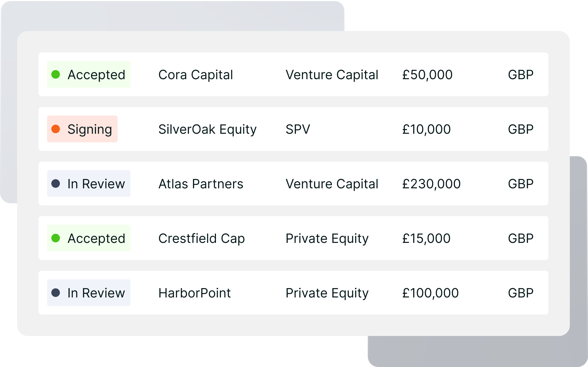Click the £230,000 amount for Atlas Partners
This screenshot has height=367, width=588.
431,183
